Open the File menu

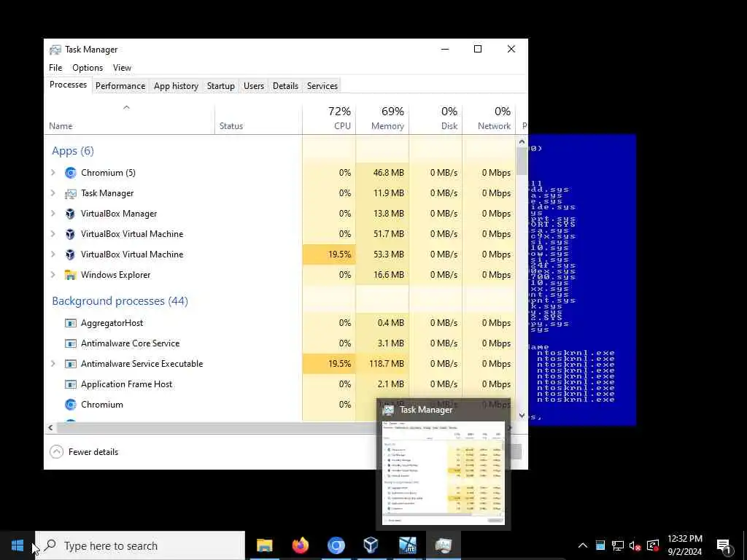tap(55, 68)
